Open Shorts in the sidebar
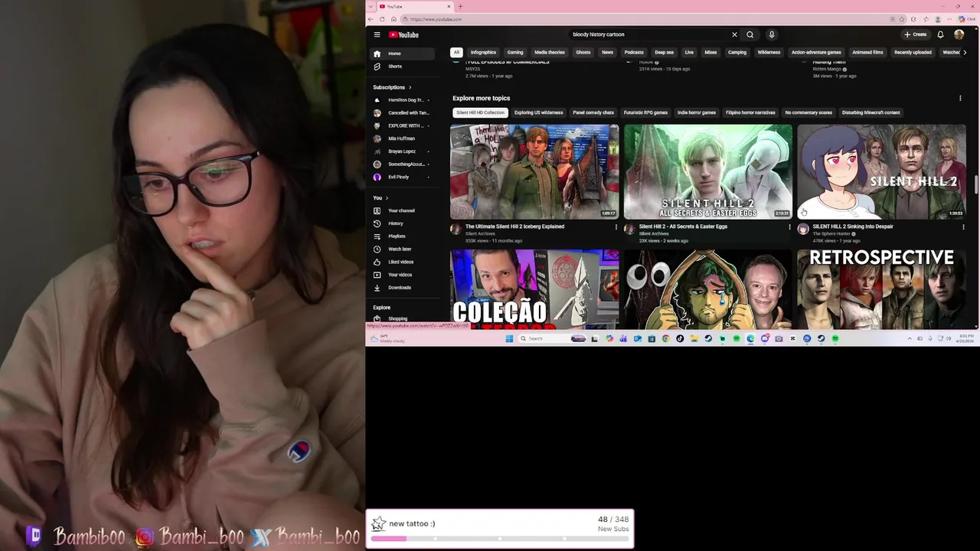Image resolution: width=980 pixels, height=551 pixels. 401,67
